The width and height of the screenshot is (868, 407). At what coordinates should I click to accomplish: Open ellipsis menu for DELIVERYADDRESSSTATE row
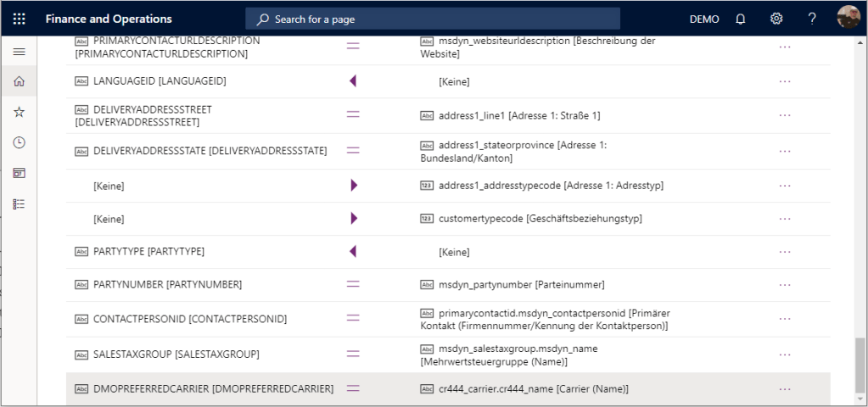784,151
